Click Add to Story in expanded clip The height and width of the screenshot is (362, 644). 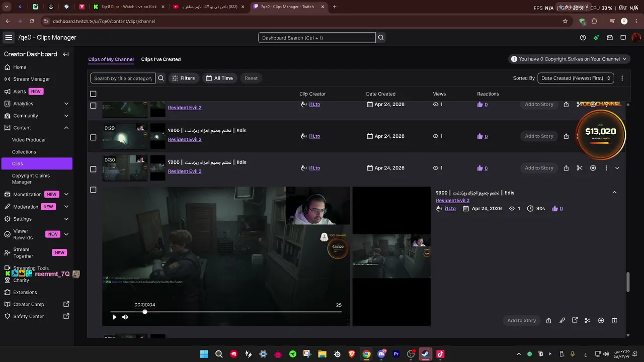[x=522, y=320]
